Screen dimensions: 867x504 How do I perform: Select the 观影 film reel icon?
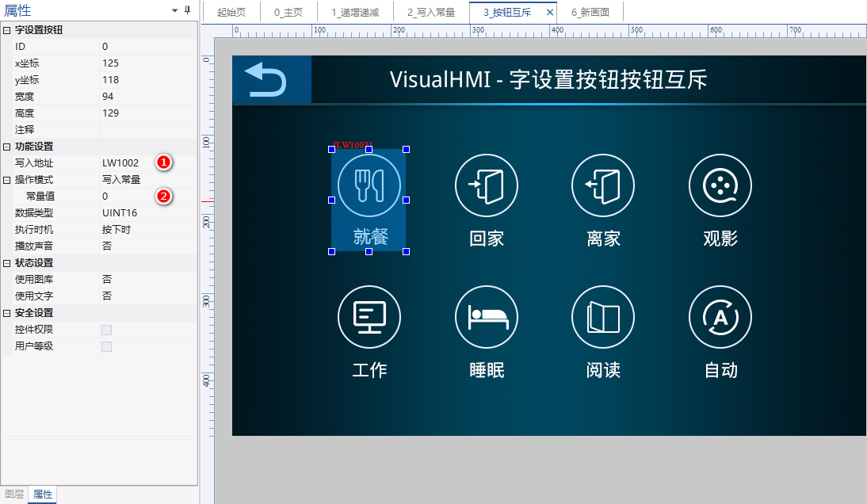[x=720, y=185]
